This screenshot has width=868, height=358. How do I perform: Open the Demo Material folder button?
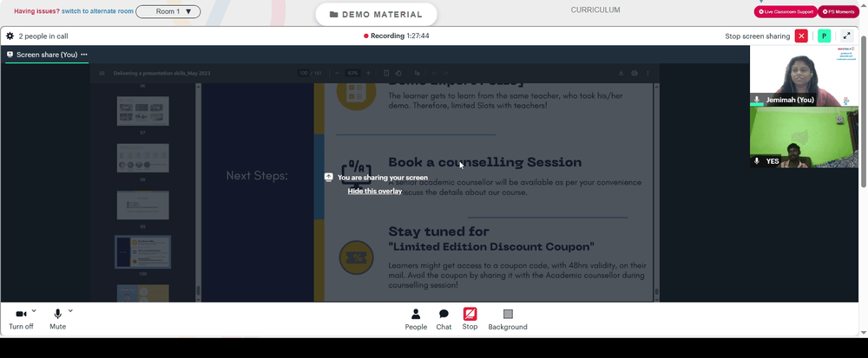tap(376, 15)
